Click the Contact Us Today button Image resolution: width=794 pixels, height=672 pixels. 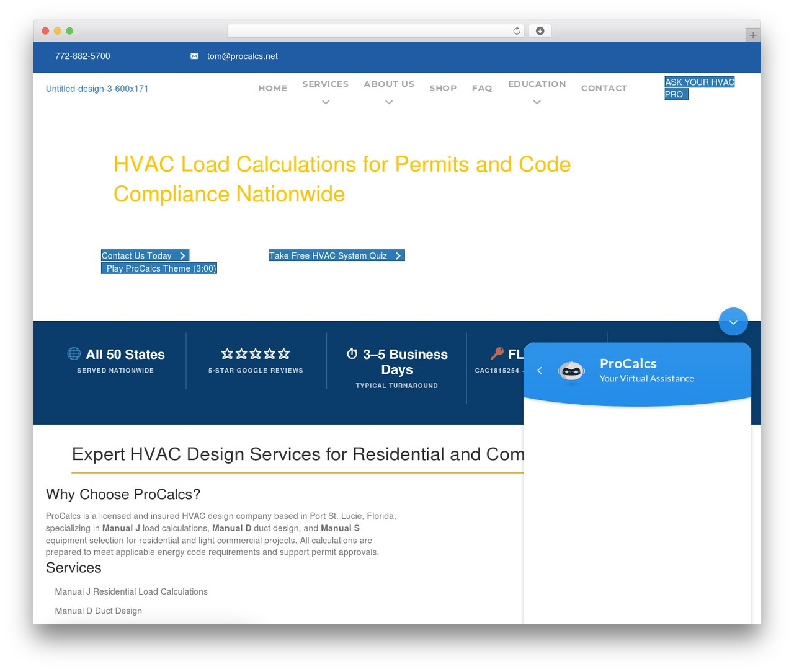145,255
